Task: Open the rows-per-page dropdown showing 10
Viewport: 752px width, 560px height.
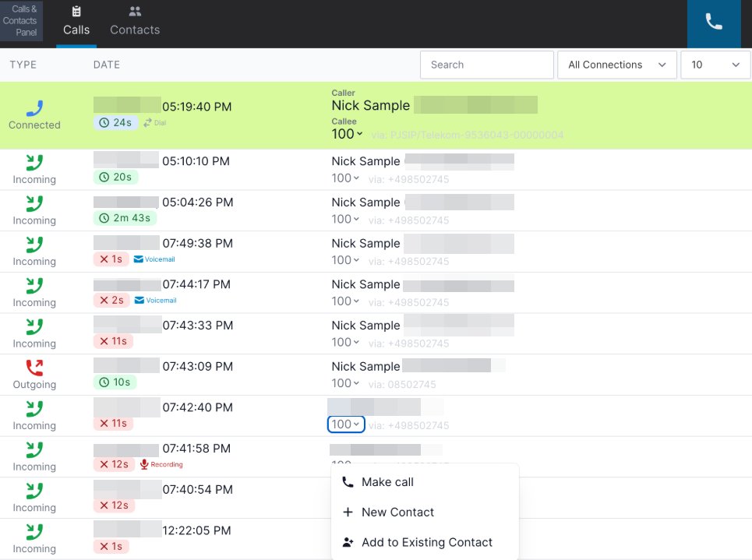Action: [x=715, y=65]
